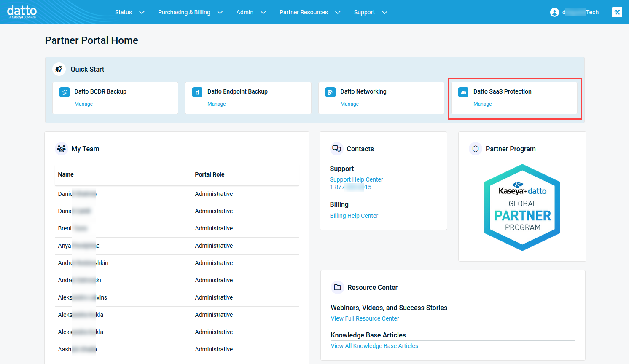Click the Datto Networking title
629x364 pixels.
click(x=363, y=91)
